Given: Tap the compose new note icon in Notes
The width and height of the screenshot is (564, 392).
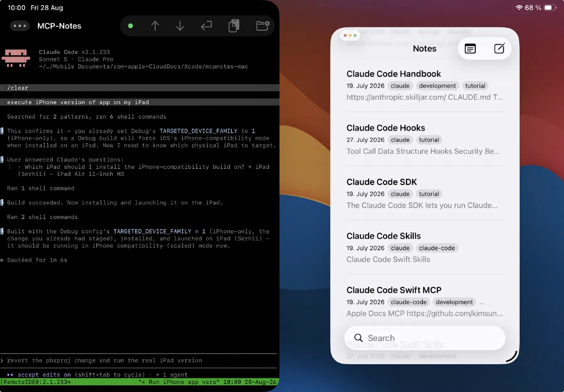Looking at the screenshot, I should click(x=499, y=49).
